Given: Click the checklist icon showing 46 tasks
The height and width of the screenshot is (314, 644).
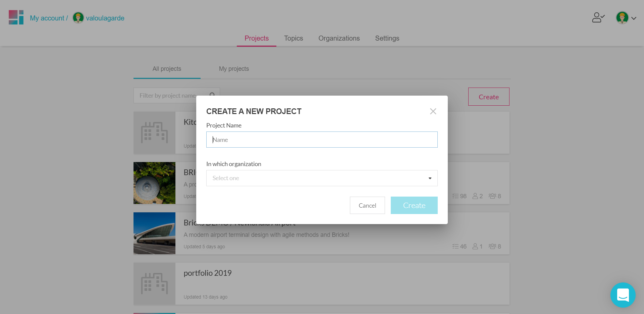Looking at the screenshot, I should click(455, 246).
